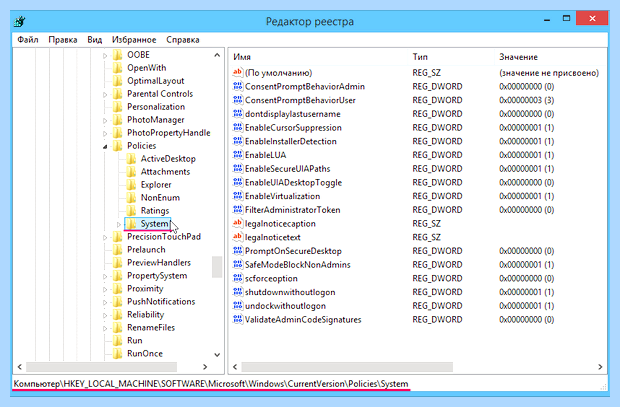Sort values by the Значение column header
This screenshot has width=620, height=407.
coord(550,57)
